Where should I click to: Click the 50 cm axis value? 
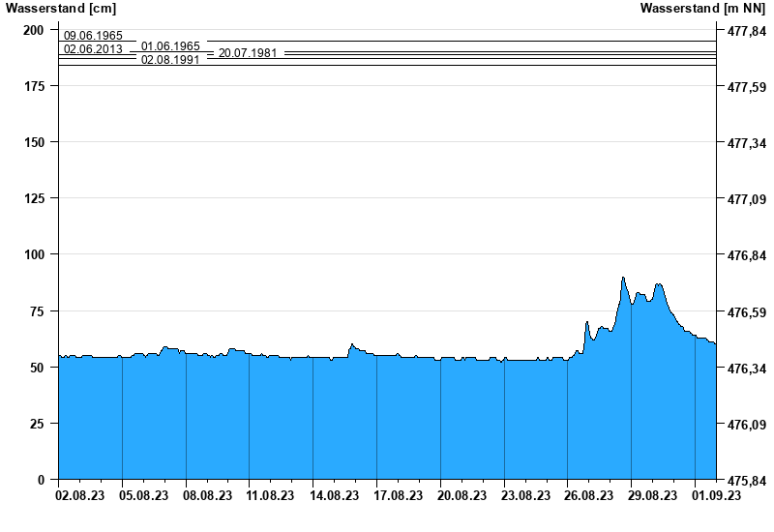[37, 368]
